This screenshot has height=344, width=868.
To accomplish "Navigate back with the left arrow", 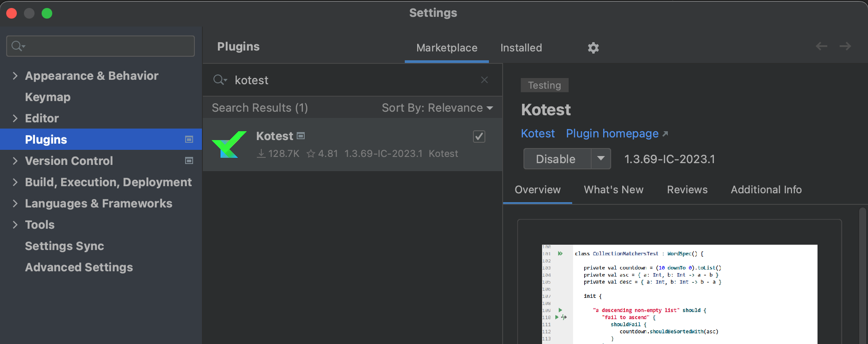I will pyautogui.click(x=821, y=46).
